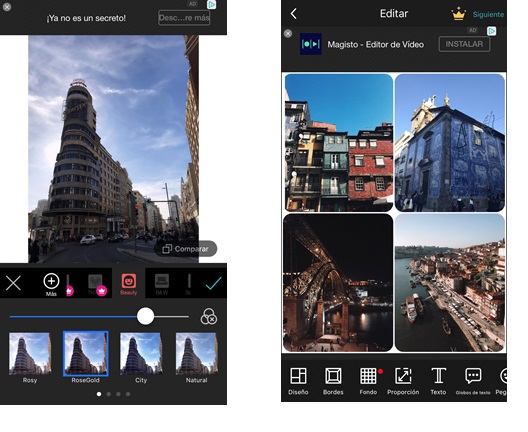Viewport: 528px width, 432px height.
Task: Open the Diseño layout tool
Action: coord(298,381)
